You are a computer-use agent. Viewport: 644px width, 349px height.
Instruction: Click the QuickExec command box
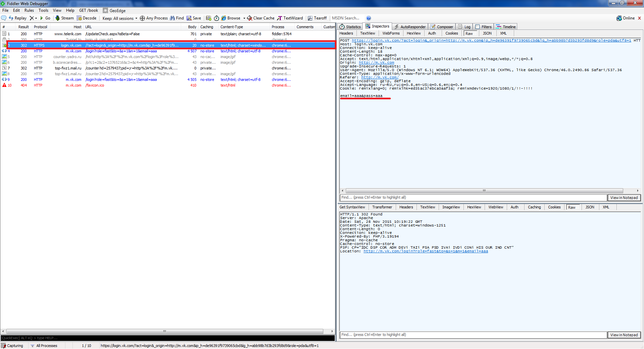pyautogui.click(x=167, y=338)
